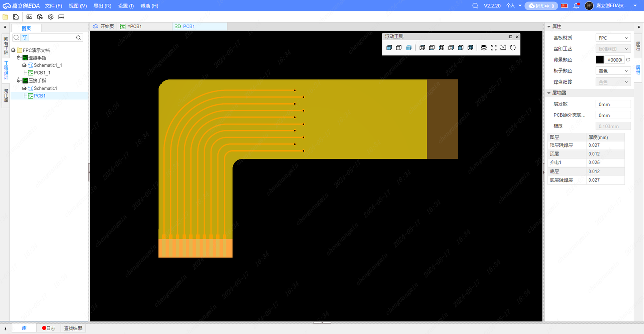Select the blue shaded cube view icon
The image size is (644, 334).
click(x=409, y=48)
